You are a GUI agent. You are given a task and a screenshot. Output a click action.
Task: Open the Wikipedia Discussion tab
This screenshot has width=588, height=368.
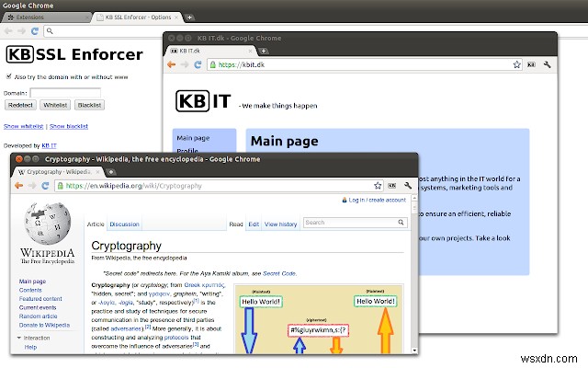(x=125, y=224)
